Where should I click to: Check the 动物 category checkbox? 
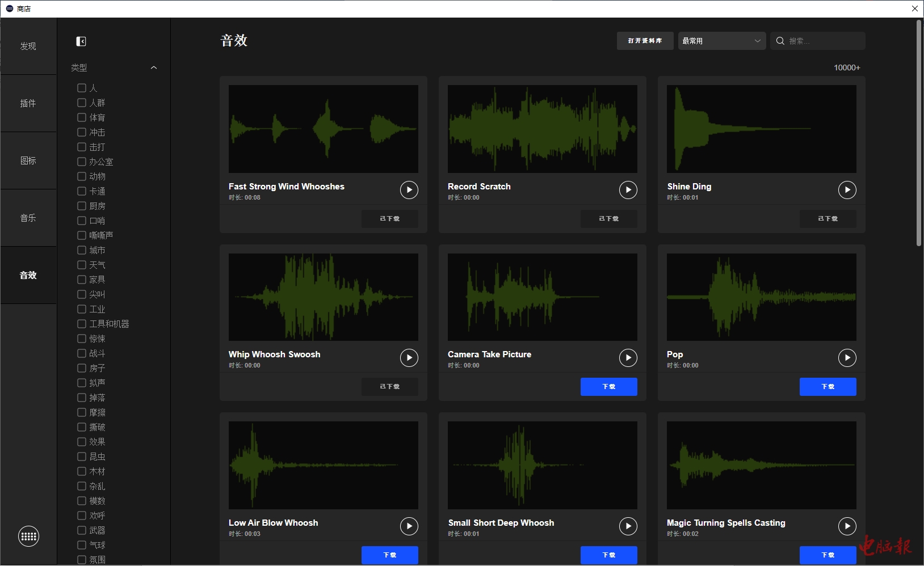coord(82,176)
